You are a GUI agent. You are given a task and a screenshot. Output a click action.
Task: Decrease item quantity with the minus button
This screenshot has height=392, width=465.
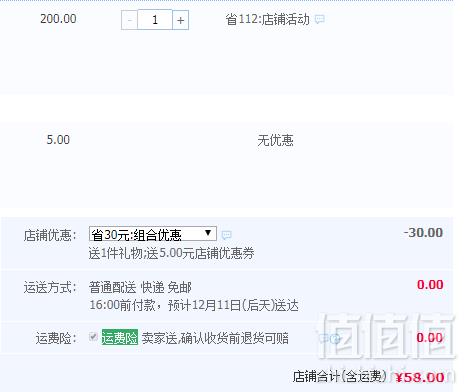coord(130,20)
